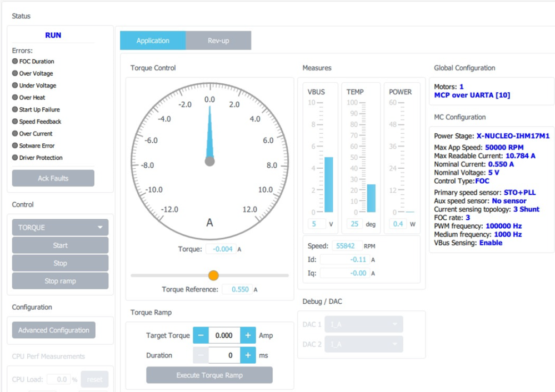
Task: Click the CPU Load reset button
Action: (x=94, y=379)
